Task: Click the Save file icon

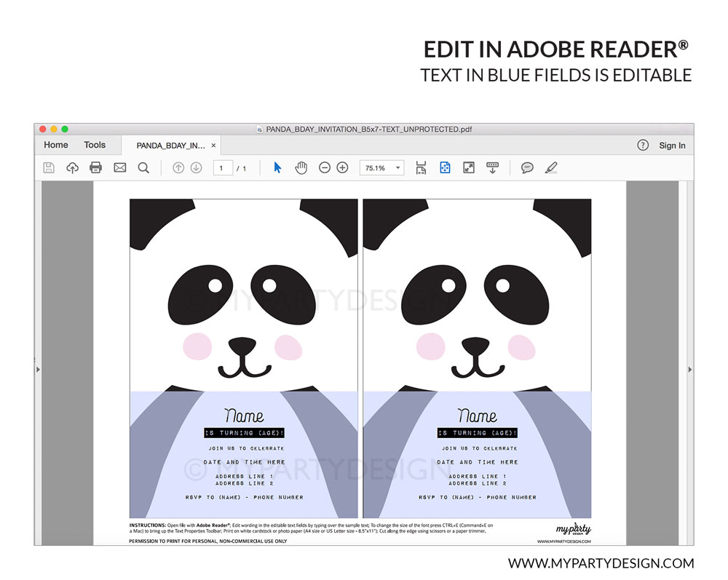Action: pyautogui.click(x=49, y=168)
